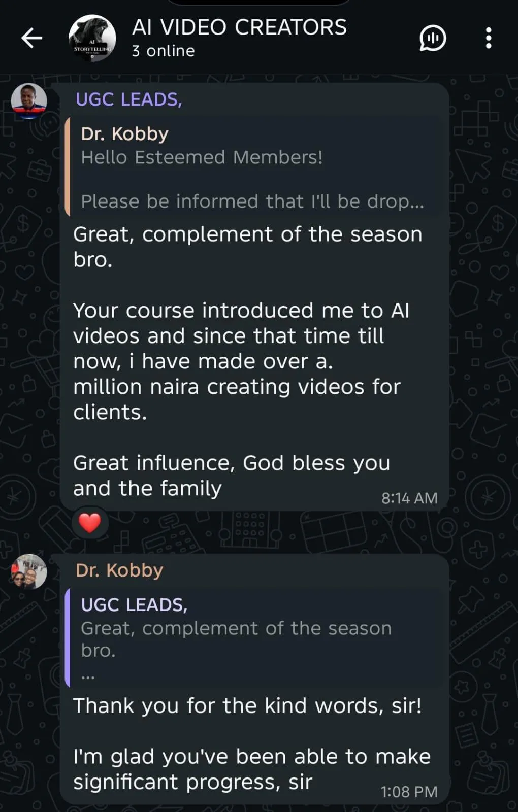Tap the 'UGC LEADS,' sender name
Viewport: 518px width, 812px height.
(x=128, y=99)
